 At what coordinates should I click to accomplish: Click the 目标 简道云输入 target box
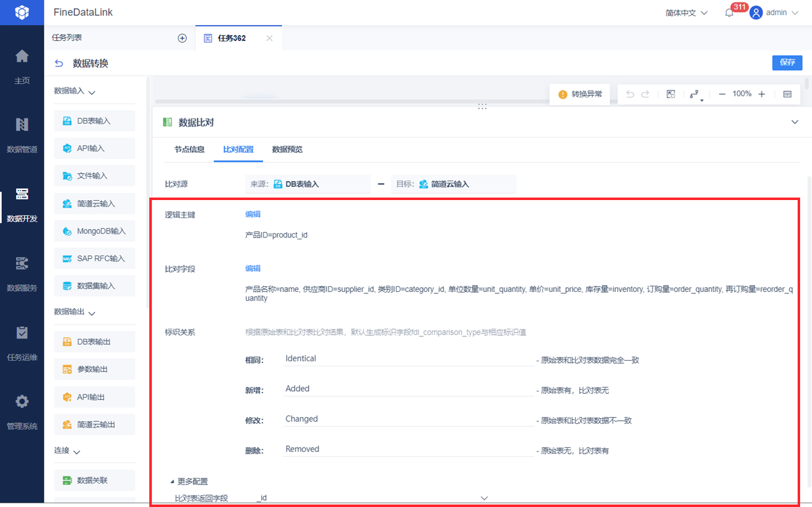click(x=453, y=184)
